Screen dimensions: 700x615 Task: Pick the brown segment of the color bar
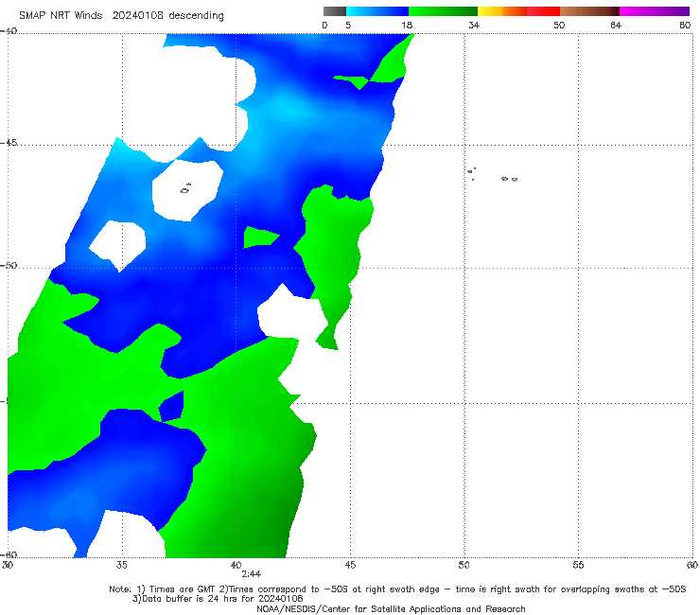(x=589, y=11)
